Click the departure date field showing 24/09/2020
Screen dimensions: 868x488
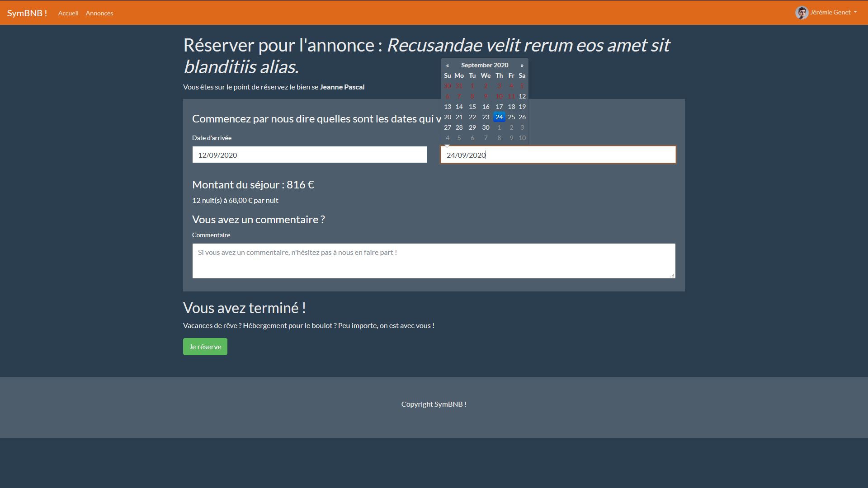[x=558, y=155]
